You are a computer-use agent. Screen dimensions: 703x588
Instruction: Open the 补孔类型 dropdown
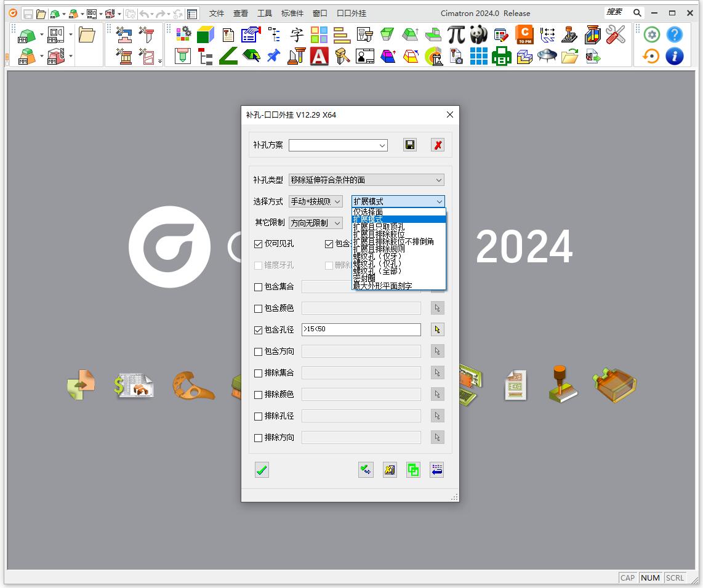click(366, 180)
